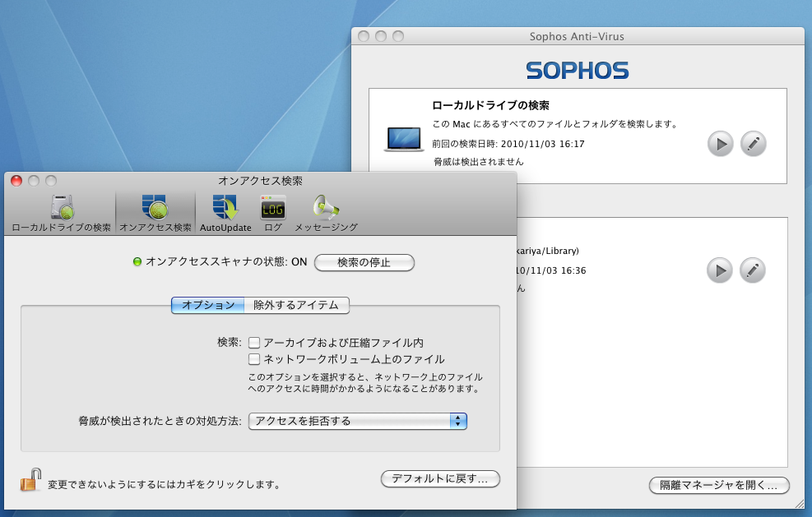Close the オンアクセス検索 window
Image resolution: width=812 pixels, height=517 pixels.
[16, 181]
